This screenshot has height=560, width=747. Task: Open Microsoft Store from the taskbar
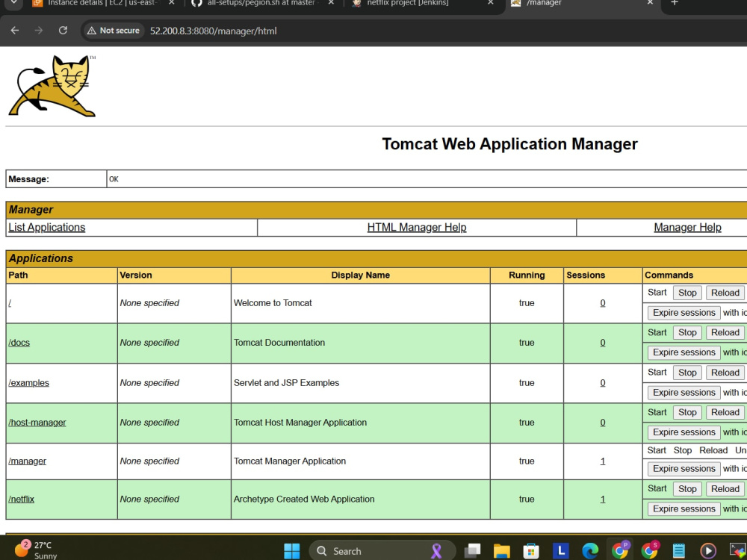tap(530, 551)
